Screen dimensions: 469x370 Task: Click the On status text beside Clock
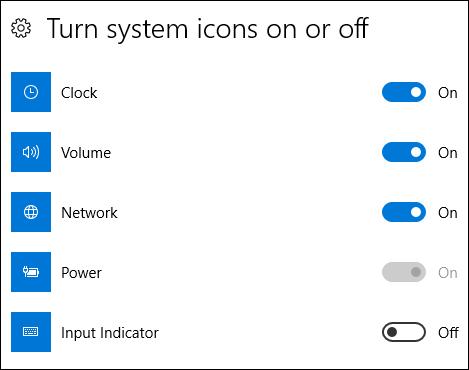coord(448,93)
